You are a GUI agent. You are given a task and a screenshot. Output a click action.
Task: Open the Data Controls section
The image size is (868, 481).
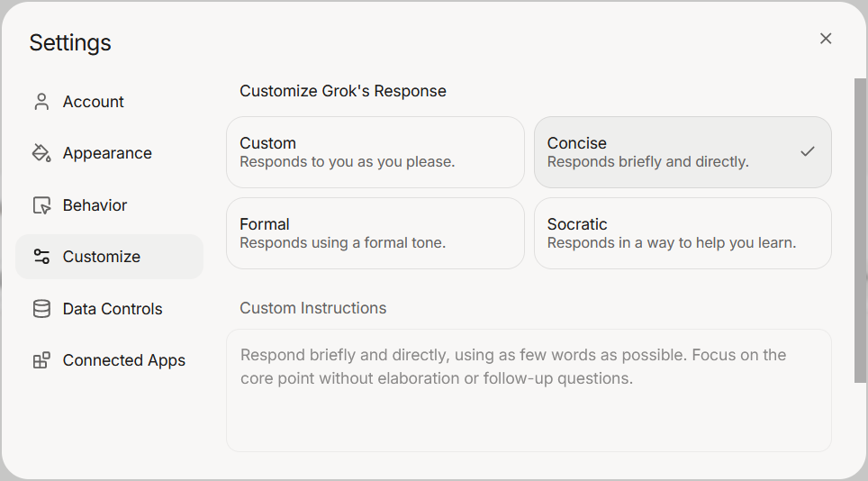pos(113,309)
